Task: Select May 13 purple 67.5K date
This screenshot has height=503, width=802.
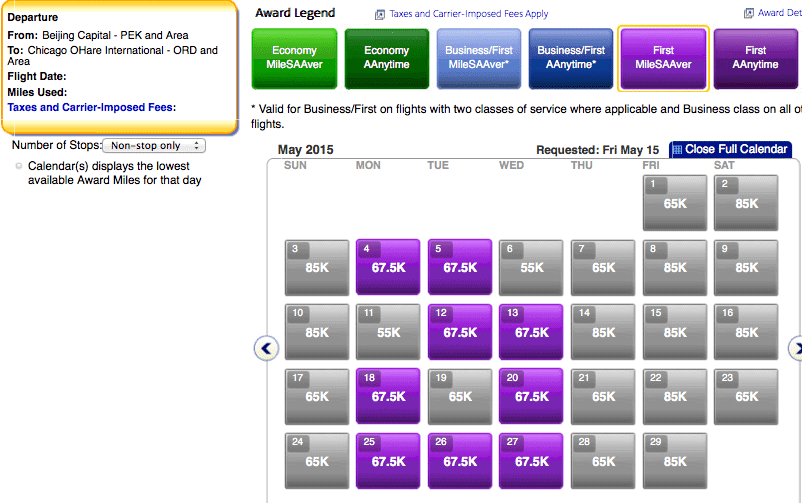Action: [x=531, y=332]
